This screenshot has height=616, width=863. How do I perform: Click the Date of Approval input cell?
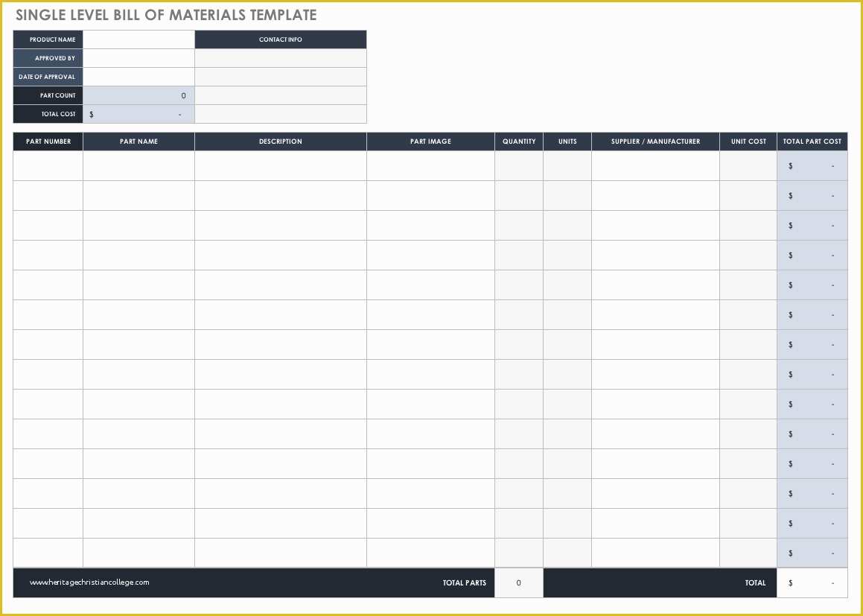tap(138, 77)
